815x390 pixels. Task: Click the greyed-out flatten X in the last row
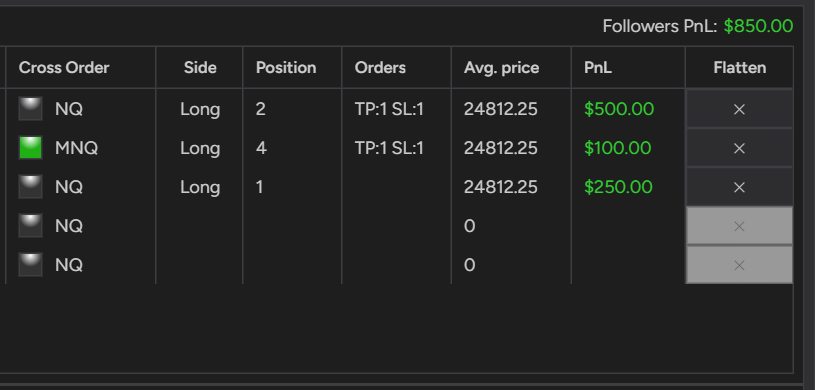pos(739,265)
